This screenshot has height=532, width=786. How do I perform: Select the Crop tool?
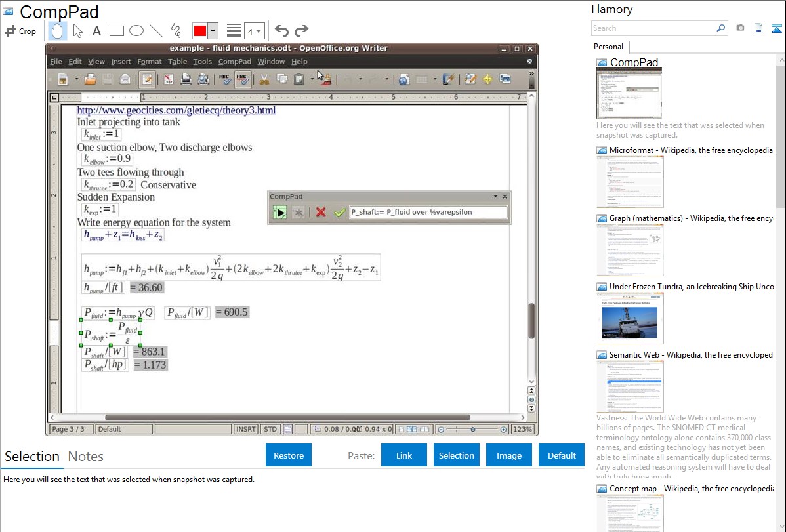(20, 31)
